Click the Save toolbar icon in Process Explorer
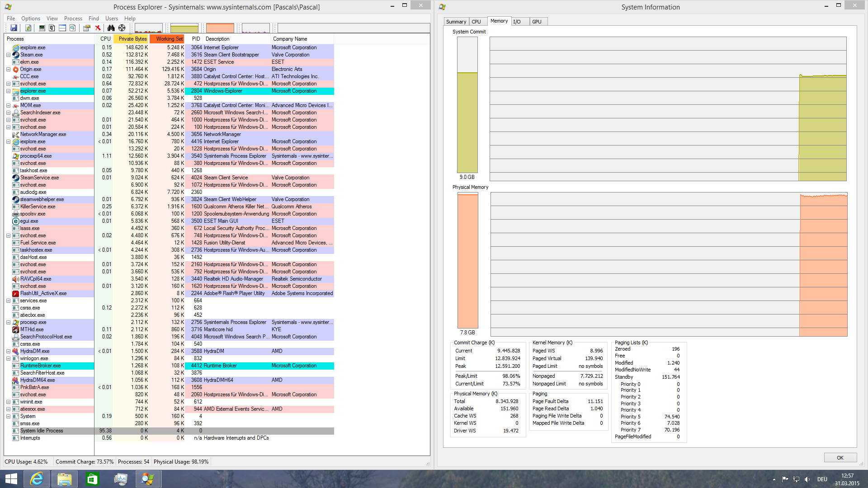868x488 pixels. (14, 28)
